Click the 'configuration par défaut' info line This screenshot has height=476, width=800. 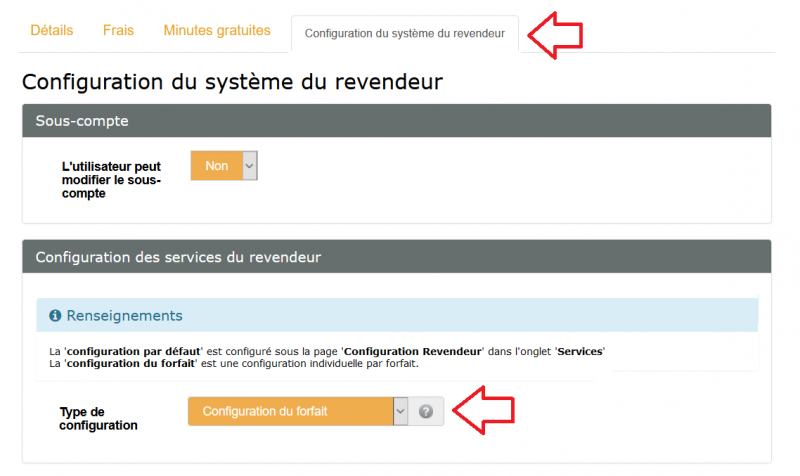pyautogui.click(x=327, y=352)
